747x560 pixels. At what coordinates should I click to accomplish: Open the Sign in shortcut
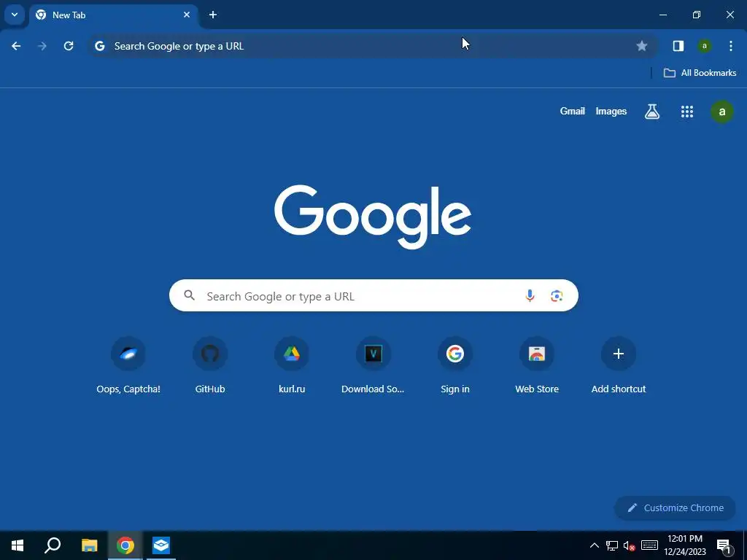[455, 366]
